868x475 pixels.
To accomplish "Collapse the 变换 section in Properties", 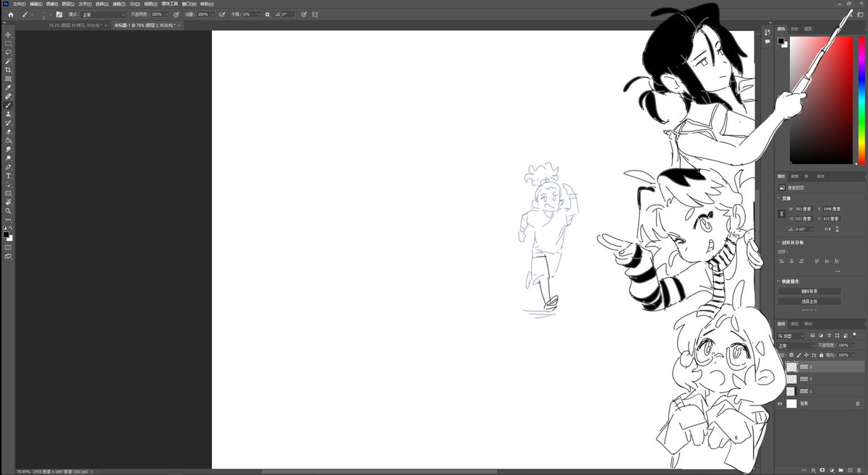I will click(780, 198).
